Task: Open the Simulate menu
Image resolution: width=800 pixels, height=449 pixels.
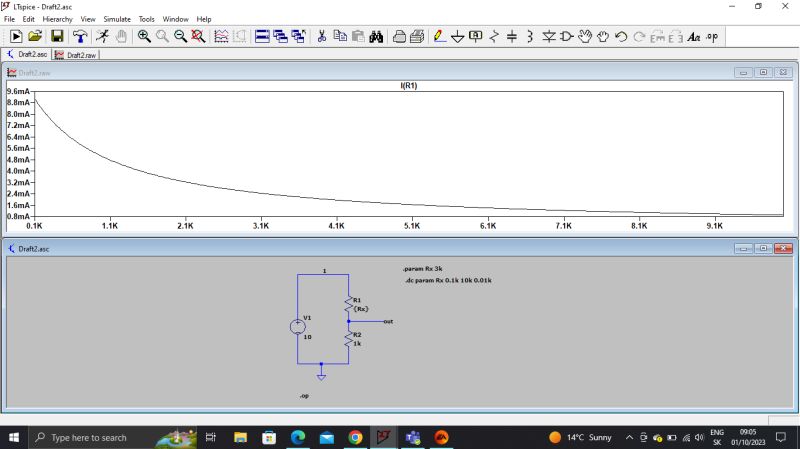Action: coord(117,19)
